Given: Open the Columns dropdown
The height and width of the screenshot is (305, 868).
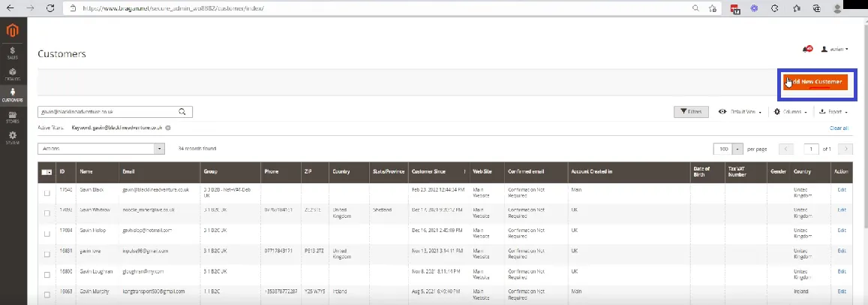Looking at the screenshot, I should pyautogui.click(x=791, y=112).
